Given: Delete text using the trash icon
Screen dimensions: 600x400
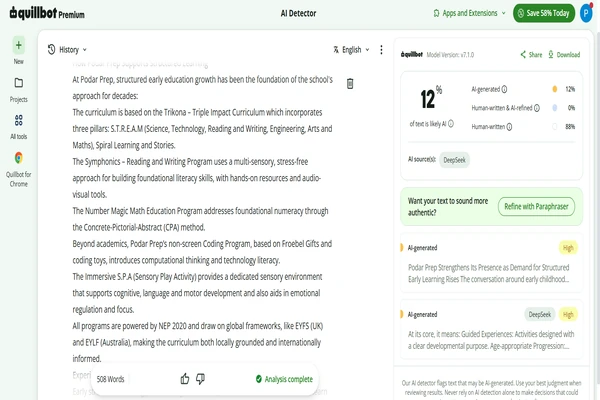Looking at the screenshot, I should point(350,83).
